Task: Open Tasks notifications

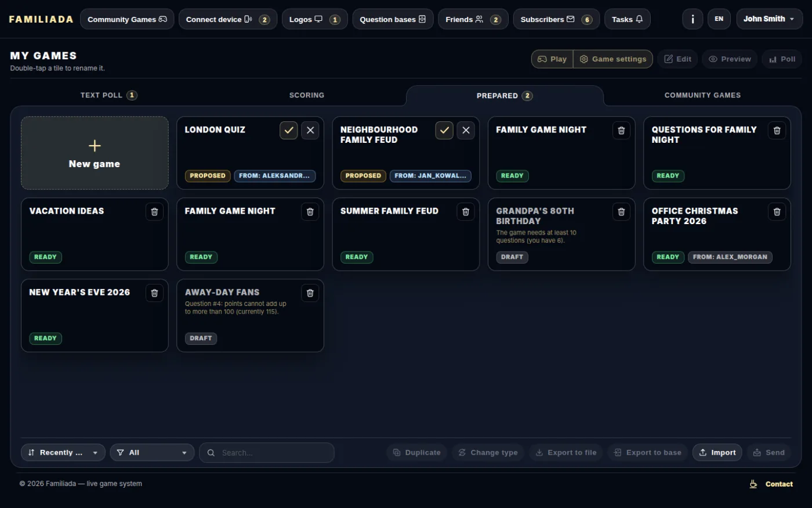Action: pyautogui.click(x=628, y=19)
